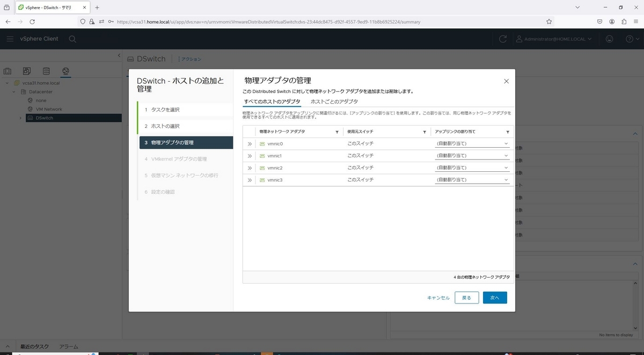644x355 pixels.
Task: Click the vmnic3 adapter name
Action: (x=275, y=180)
